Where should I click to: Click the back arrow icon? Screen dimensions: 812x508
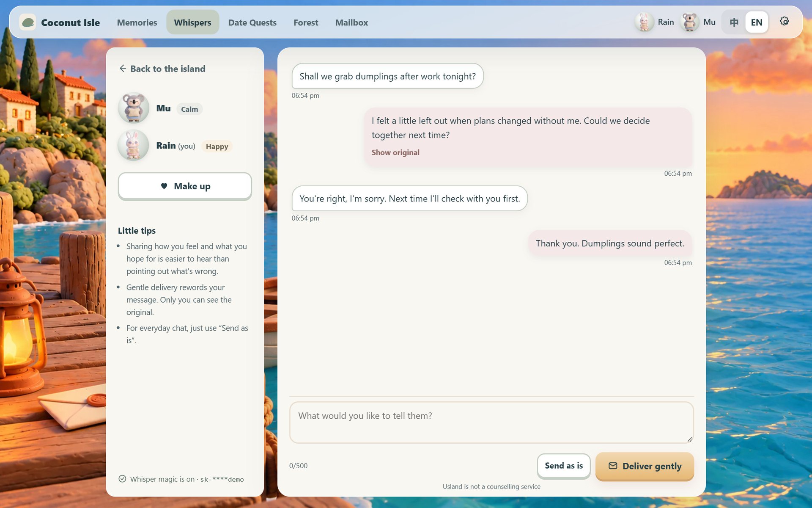point(123,68)
